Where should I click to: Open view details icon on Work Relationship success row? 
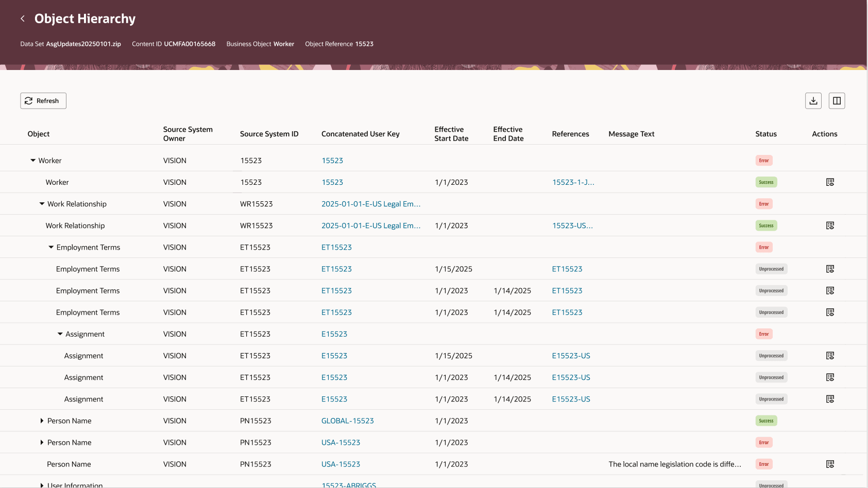point(829,225)
